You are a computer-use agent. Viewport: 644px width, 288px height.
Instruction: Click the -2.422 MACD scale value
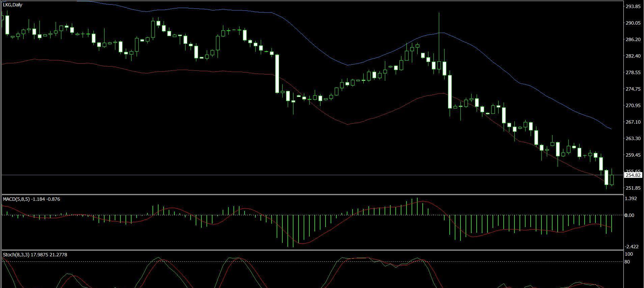pos(632,247)
